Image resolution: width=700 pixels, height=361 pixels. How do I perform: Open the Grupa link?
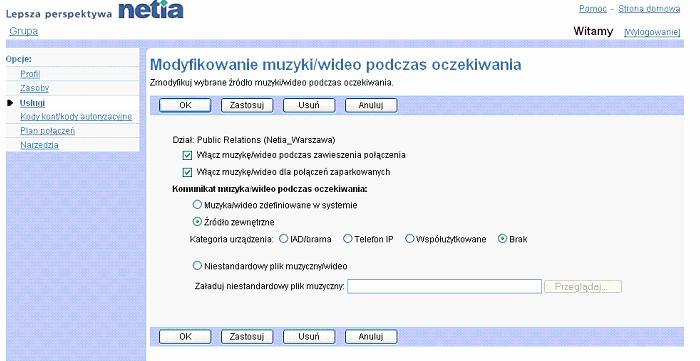click(24, 31)
